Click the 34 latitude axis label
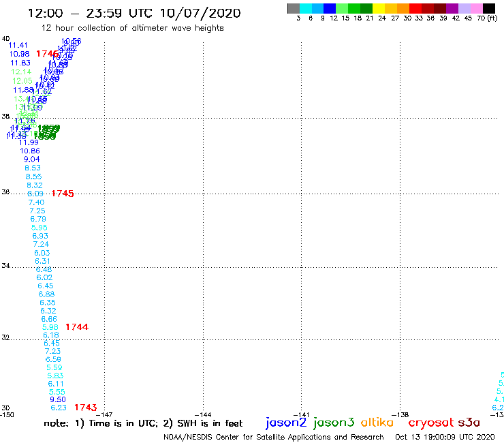Screen dimensions: 504x443 point(5,266)
